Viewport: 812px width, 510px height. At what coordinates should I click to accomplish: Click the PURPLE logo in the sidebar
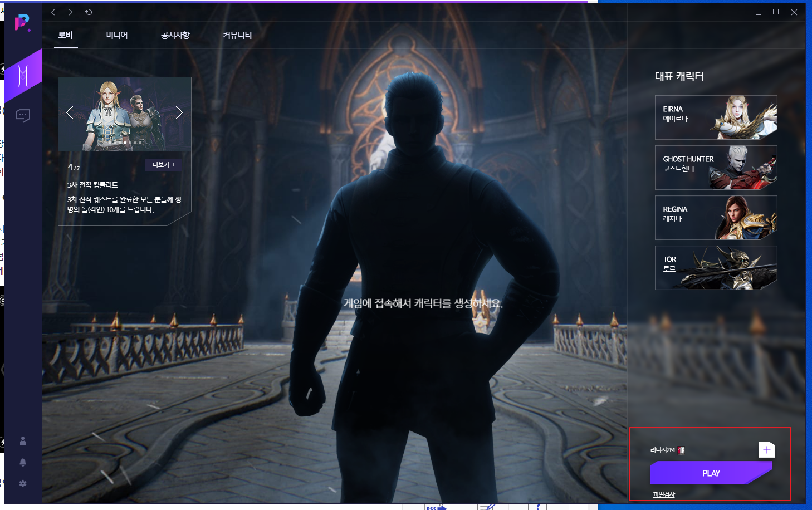(22, 22)
